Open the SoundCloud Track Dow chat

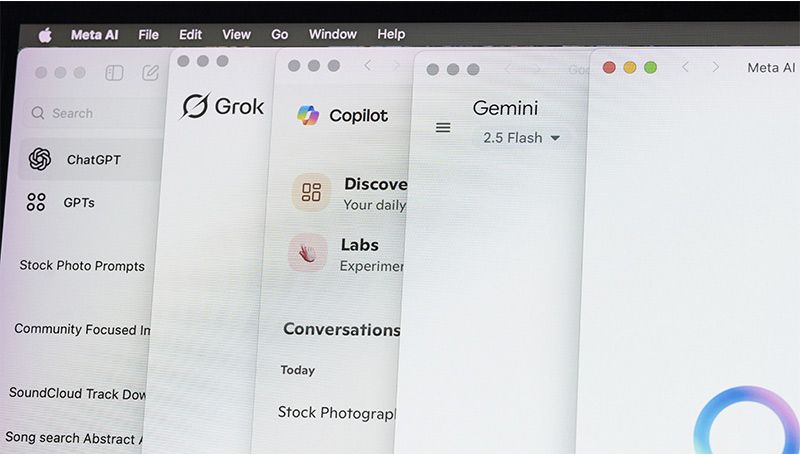point(78,393)
